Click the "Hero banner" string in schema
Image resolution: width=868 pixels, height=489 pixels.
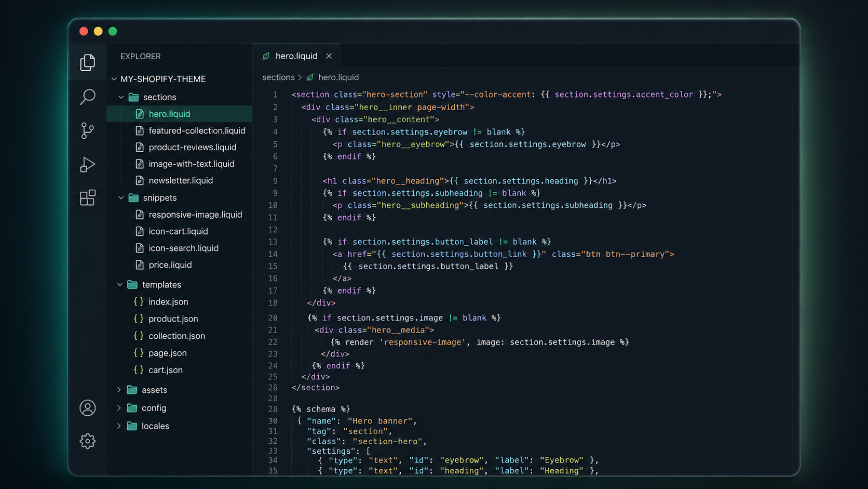pyautogui.click(x=379, y=421)
